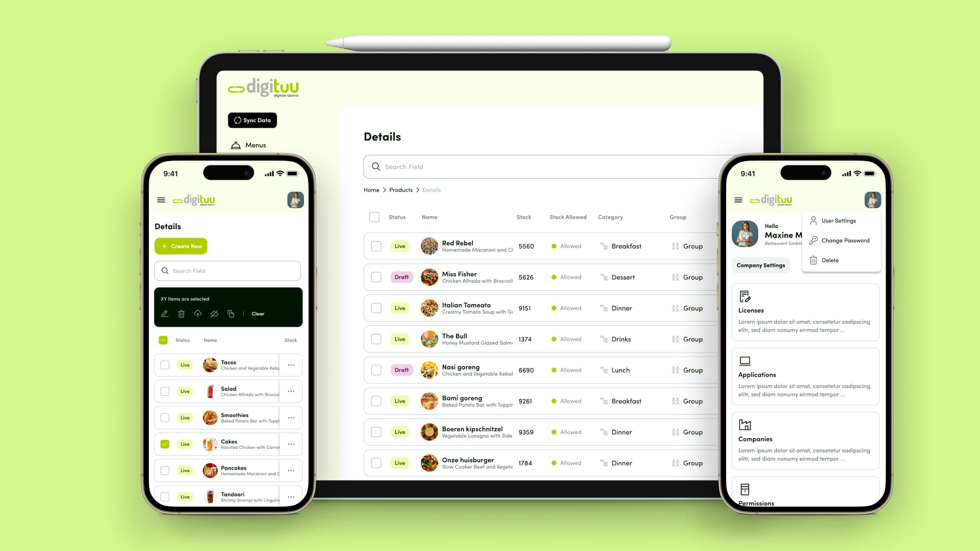This screenshot has height=551, width=980.
Task: Click the delete trash icon in bulk toolbar
Action: pyautogui.click(x=182, y=314)
